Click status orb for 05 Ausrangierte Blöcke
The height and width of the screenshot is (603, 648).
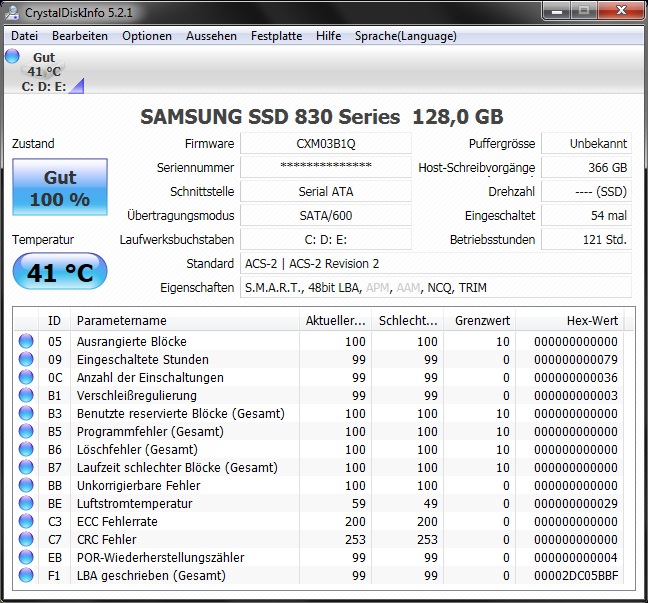coord(26,341)
